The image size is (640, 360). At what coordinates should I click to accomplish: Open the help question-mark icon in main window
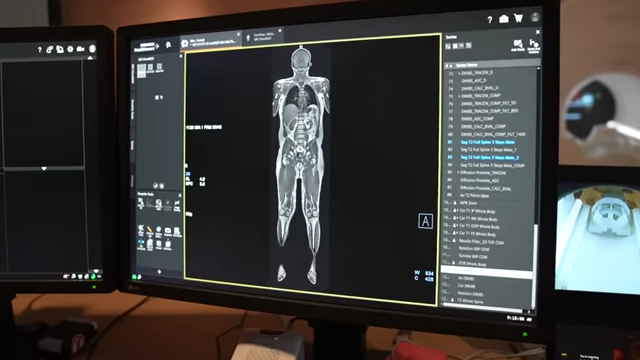coord(489,20)
